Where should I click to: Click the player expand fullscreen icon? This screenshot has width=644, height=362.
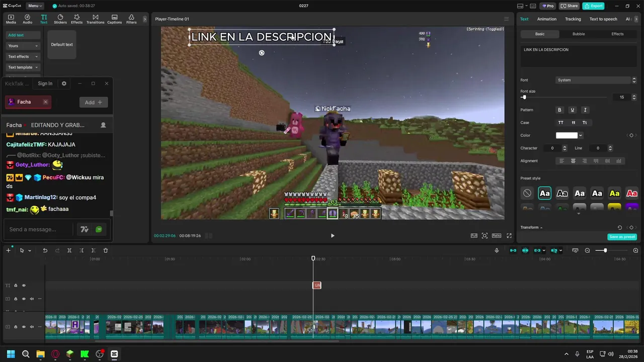pos(509,235)
